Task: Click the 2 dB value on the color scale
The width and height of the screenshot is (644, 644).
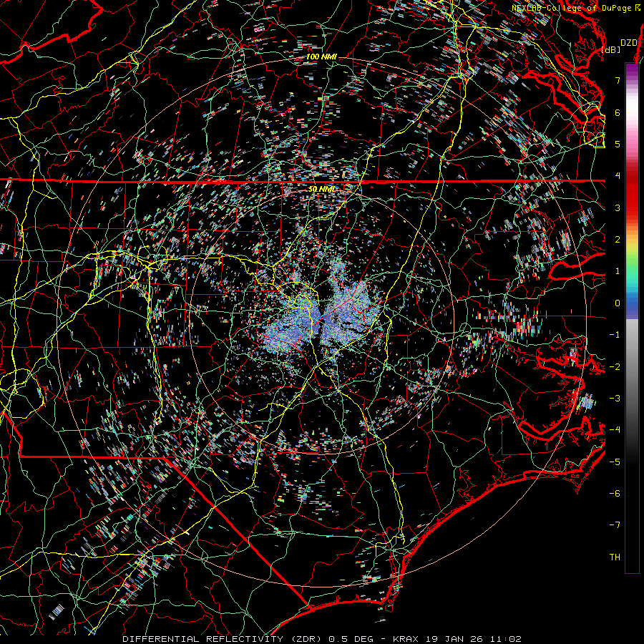Action: click(x=618, y=240)
